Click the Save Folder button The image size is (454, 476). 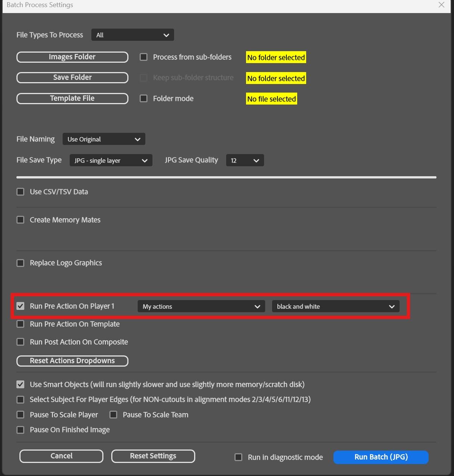coord(72,78)
